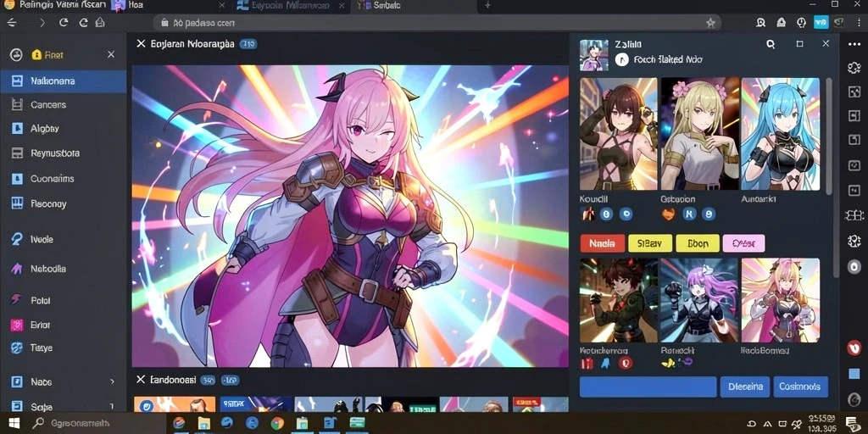Click the first blue circle icon under Koudil
This screenshot has height=434, width=868.
[606, 214]
